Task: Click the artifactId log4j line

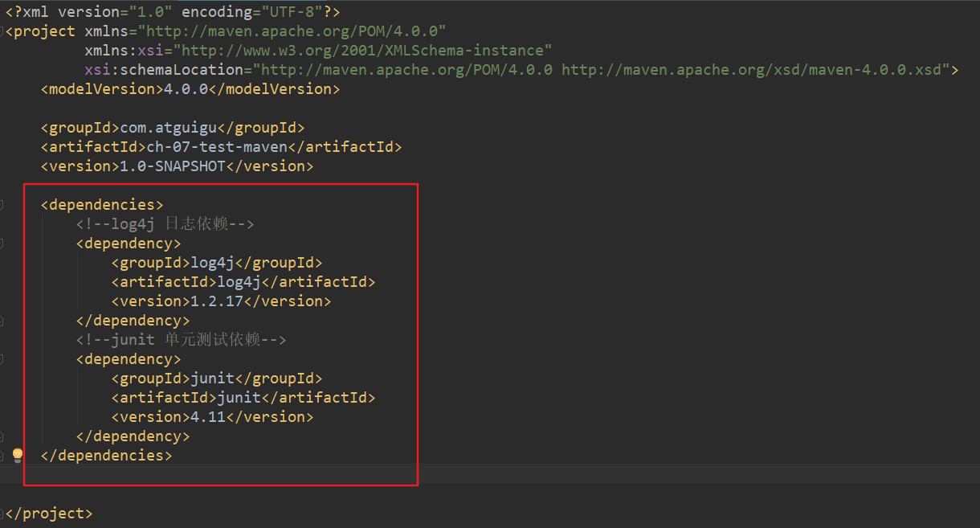Action: click(243, 282)
